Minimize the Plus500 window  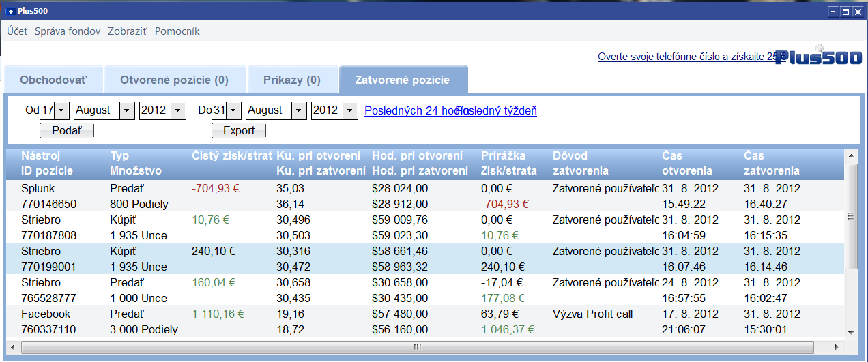pyautogui.click(x=833, y=12)
